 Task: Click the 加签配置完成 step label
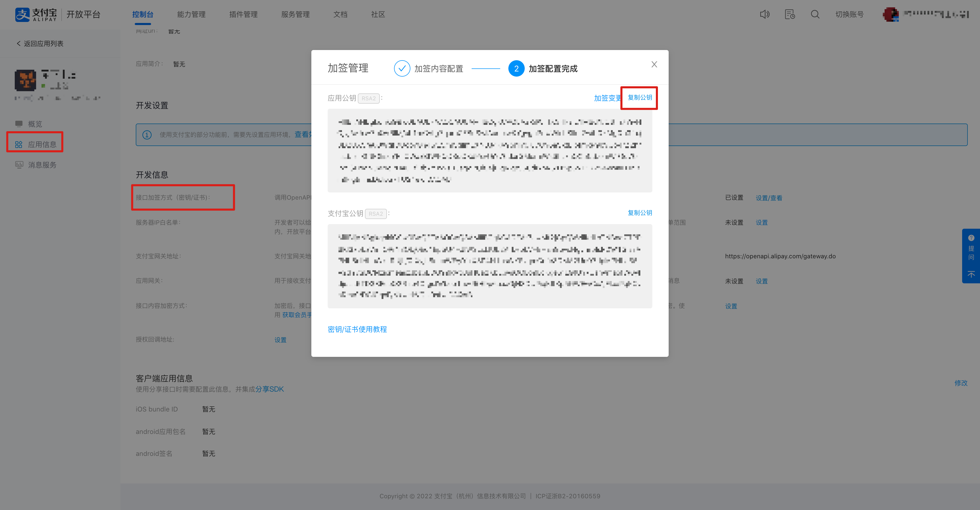[x=553, y=68]
